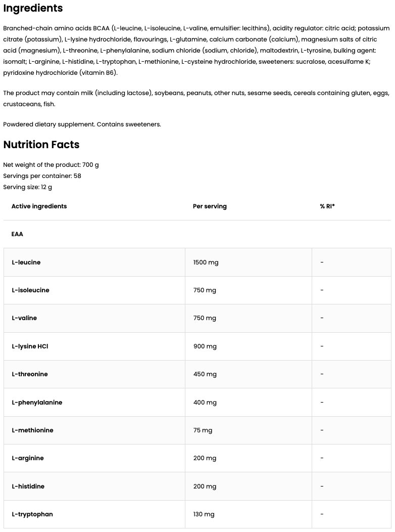Select the L-isoleucine row label

(x=30, y=290)
